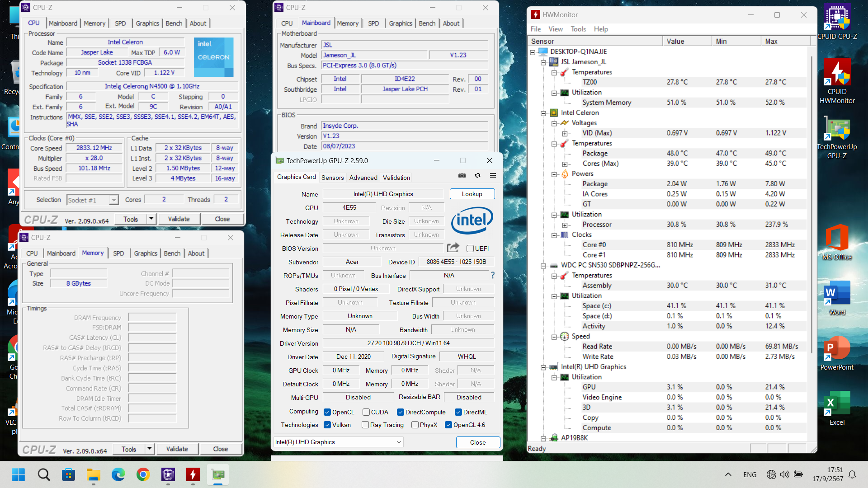Switch to HWMonitor via taskbar icon
The width and height of the screenshot is (868, 488).
(193, 474)
